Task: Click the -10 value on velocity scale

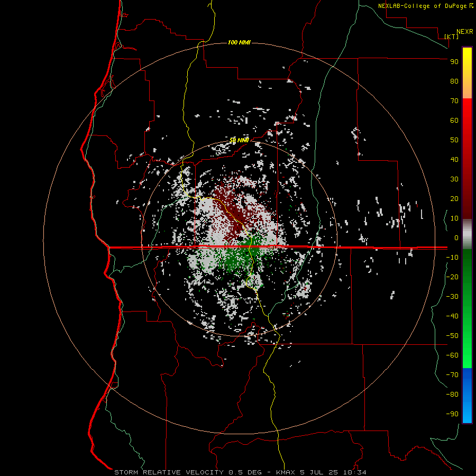Action: (452, 258)
